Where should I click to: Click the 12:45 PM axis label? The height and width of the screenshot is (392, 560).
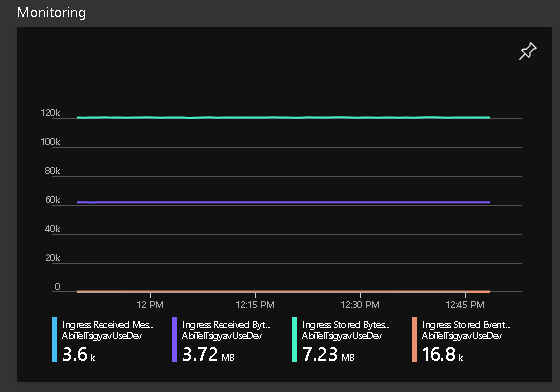tap(465, 305)
